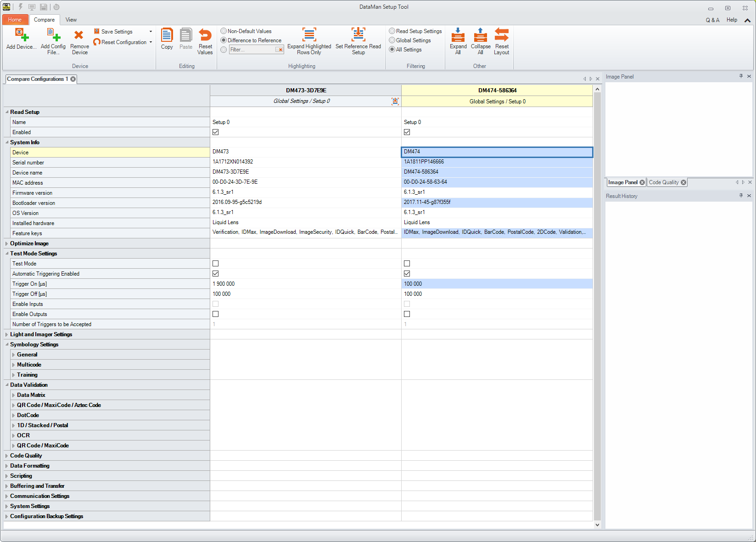Image resolution: width=756 pixels, height=542 pixels.
Task: Select Global Settings filtering option
Action: [x=392, y=40]
